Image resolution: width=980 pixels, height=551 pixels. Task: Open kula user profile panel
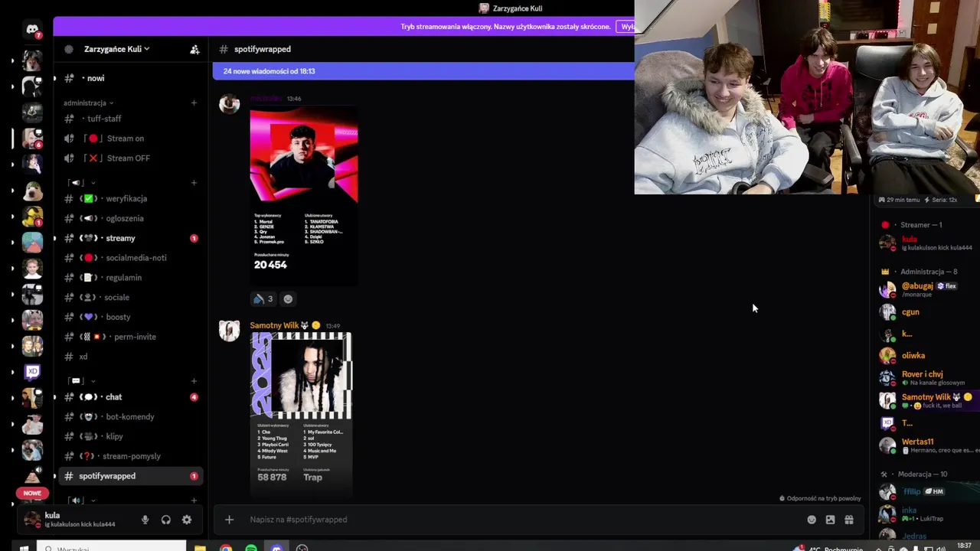pos(75,520)
